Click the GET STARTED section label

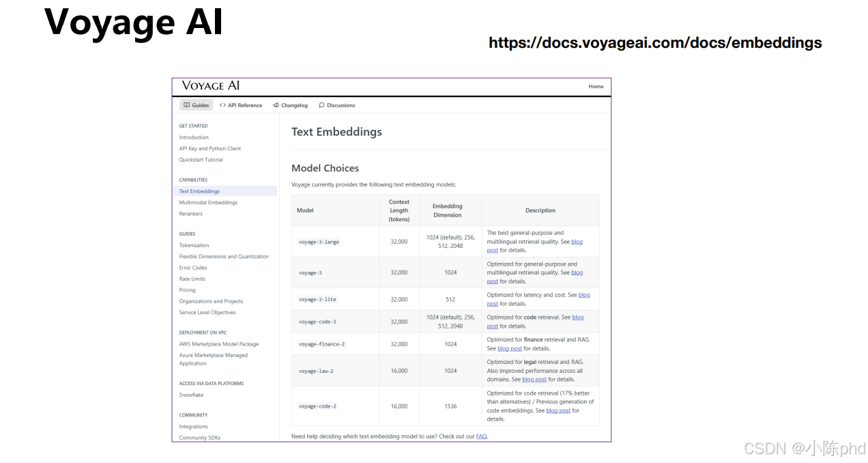[193, 126]
